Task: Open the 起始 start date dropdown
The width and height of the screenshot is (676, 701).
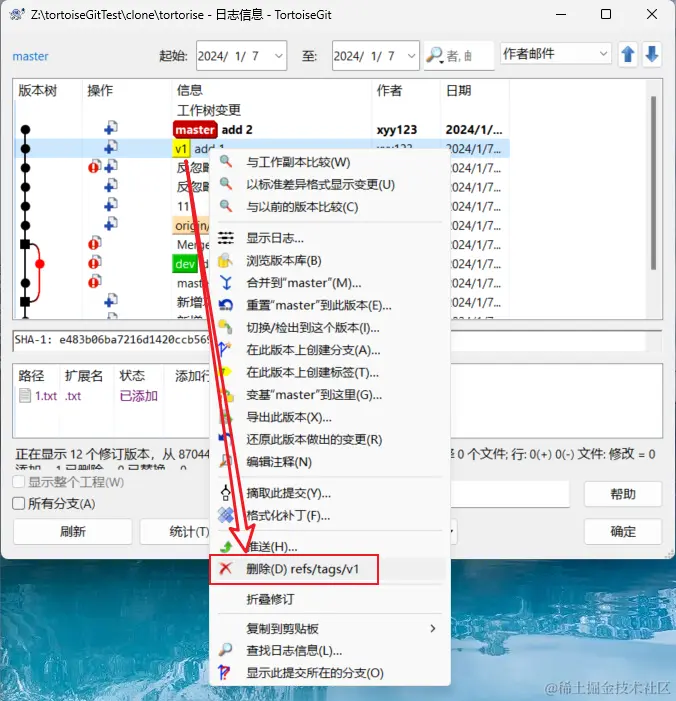Action: click(279, 56)
